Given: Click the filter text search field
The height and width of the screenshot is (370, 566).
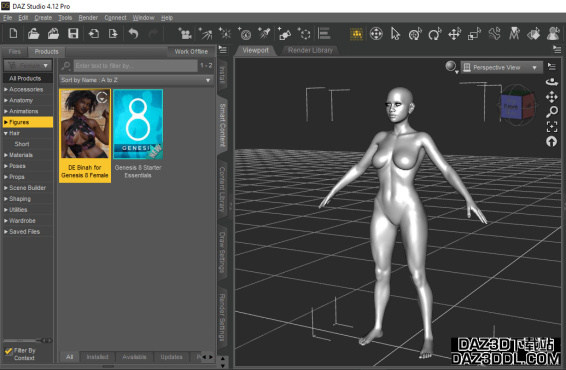Looking at the screenshot, I should pos(136,66).
